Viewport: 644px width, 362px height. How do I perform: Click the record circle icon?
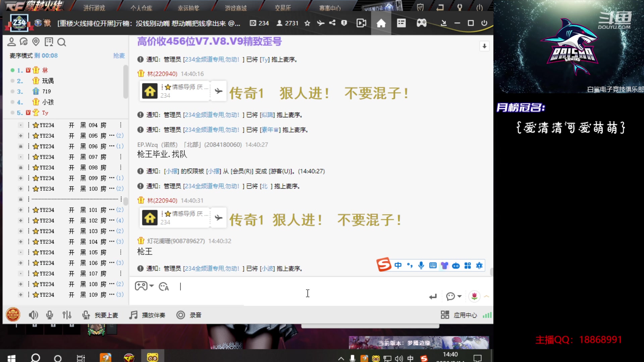coord(181,315)
